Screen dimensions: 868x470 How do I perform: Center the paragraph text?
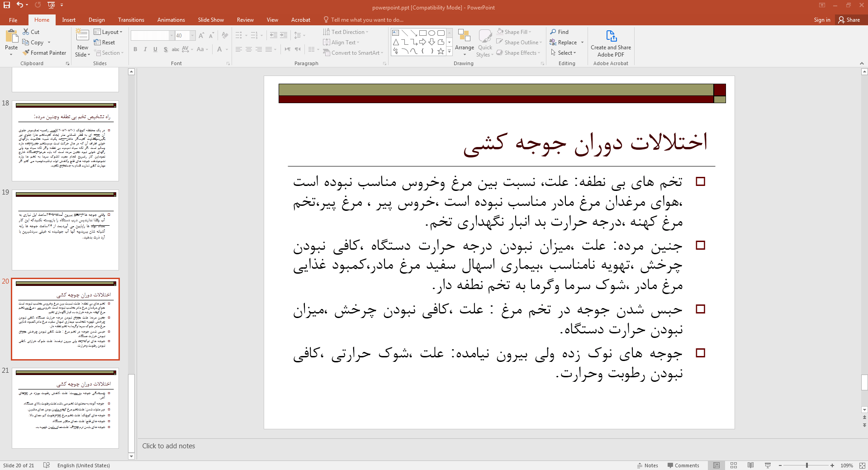pos(249,49)
